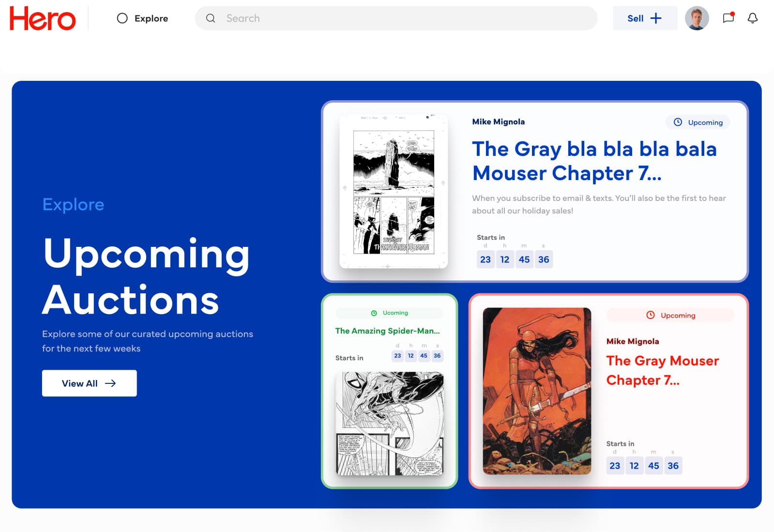Open the Mike Mignola black-and-white comic page thumbnail
The height and width of the screenshot is (532, 774).
[394, 191]
